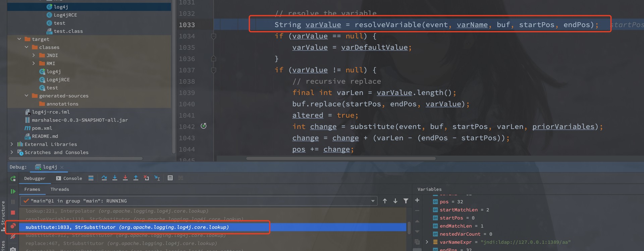Open the Evaluate Expression calculator

point(170,178)
